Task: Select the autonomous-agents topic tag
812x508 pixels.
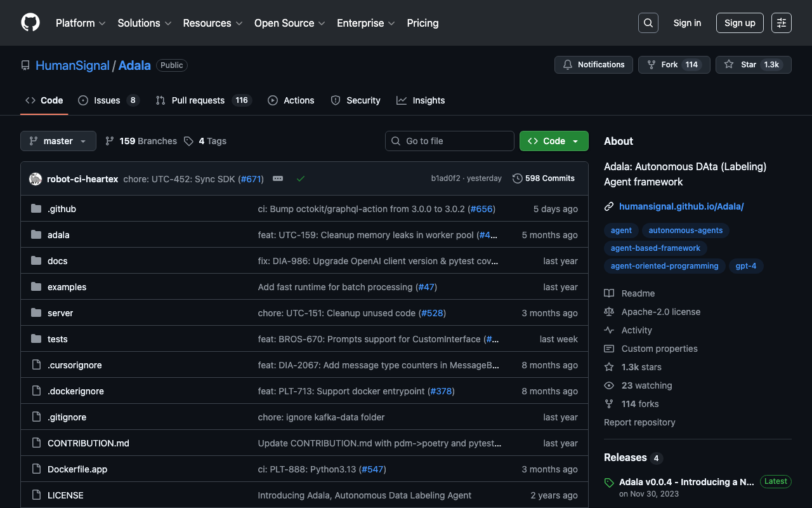Action: coord(685,231)
